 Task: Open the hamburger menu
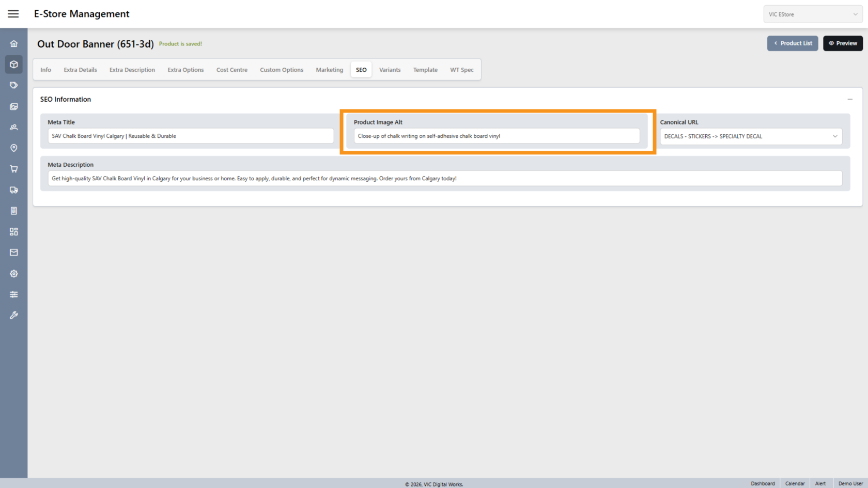coord(13,14)
